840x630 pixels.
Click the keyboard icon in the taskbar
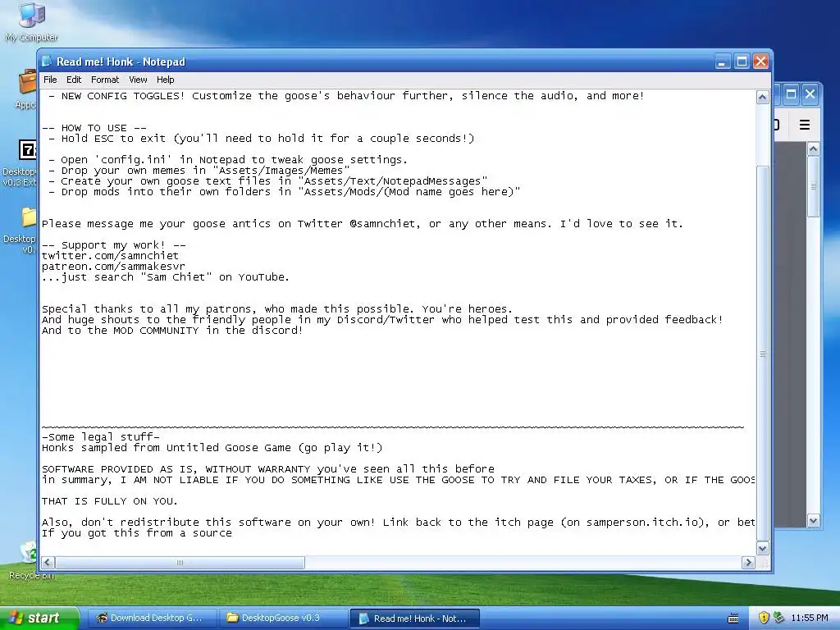pyautogui.click(x=733, y=619)
